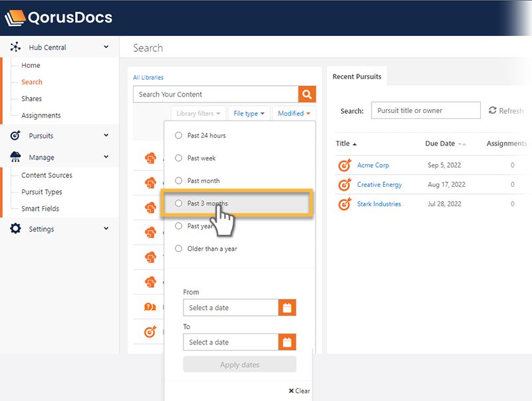Screen dimensions: 532x401
Task: Focus the Search Your Content field
Action: tap(215, 94)
